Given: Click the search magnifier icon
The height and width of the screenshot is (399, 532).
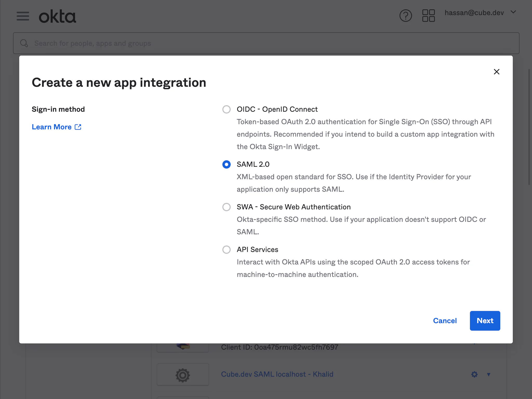Looking at the screenshot, I should pyautogui.click(x=24, y=43).
